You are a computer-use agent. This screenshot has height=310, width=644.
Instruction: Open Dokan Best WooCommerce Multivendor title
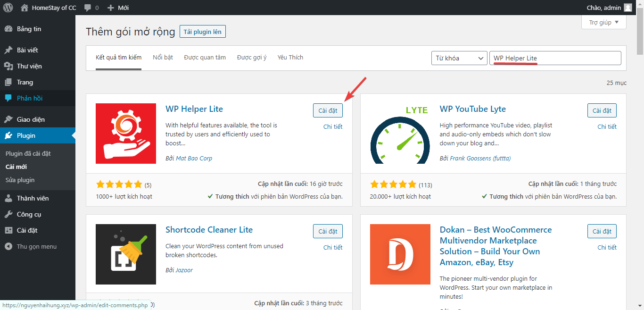click(495, 246)
